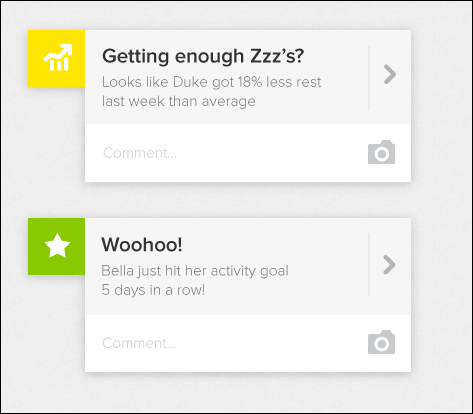
Task: Expand the Woohoo! card chevron
Action: coord(389,265)
